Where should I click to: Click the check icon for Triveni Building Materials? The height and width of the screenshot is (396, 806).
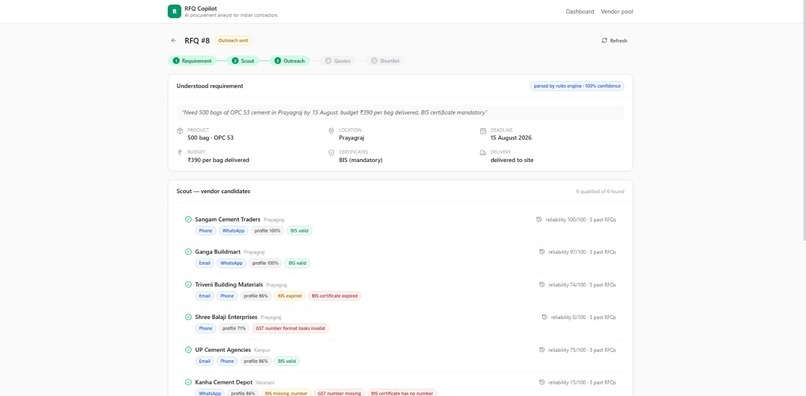click(x=188, y=284)
